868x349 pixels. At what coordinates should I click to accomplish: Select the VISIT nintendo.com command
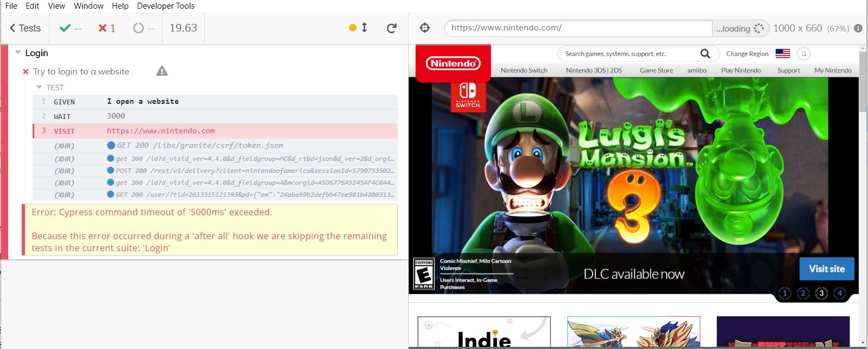215,131
